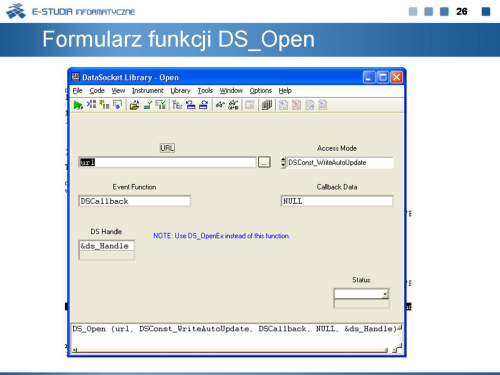Open the Instrument menu

coord(148,91)
